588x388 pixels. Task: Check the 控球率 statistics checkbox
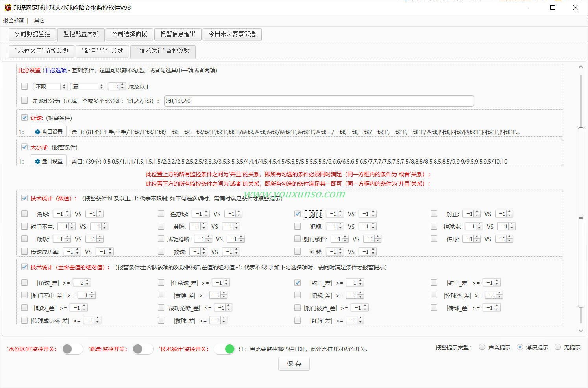click(x=434, y=226)
